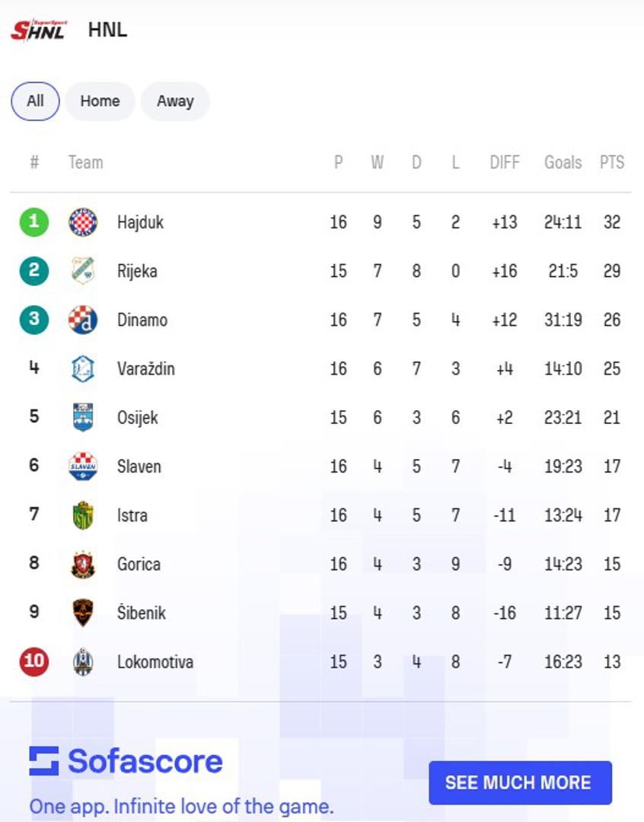This screenshot has width=644, height=822.
Task: Click the Lokomotiva club crest icon
Action: coord(83,661)
